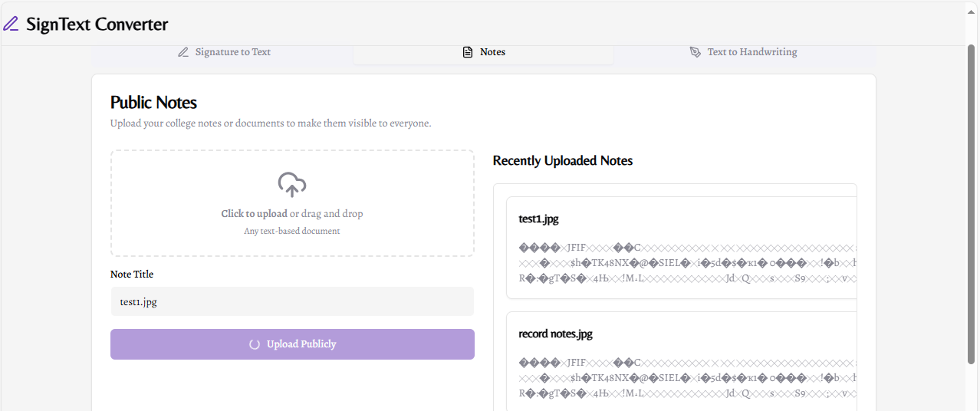Switch to the Signature to Text tab
Image resolution: width=980 pixels, height=411 pixels.
(x=223, y=52)
